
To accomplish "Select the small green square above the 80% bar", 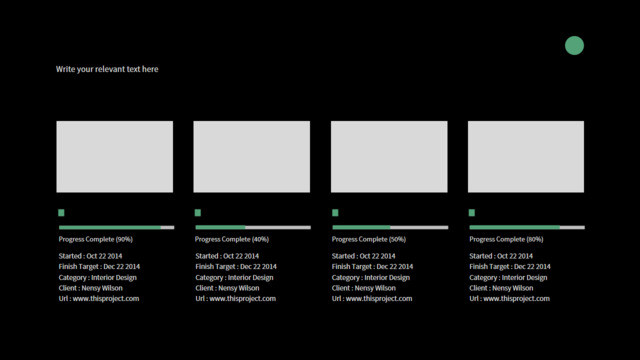I will pyautogui.click(x=472, y=213).
